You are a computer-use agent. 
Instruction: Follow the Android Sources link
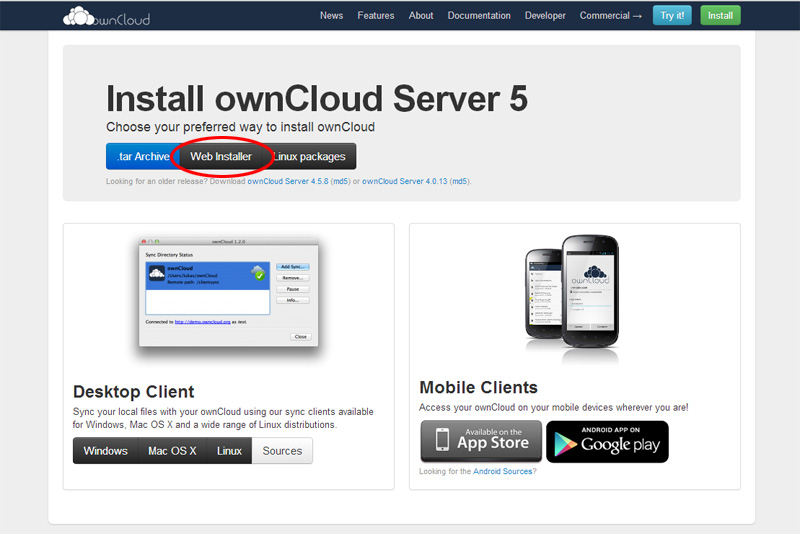coord(503,471)
